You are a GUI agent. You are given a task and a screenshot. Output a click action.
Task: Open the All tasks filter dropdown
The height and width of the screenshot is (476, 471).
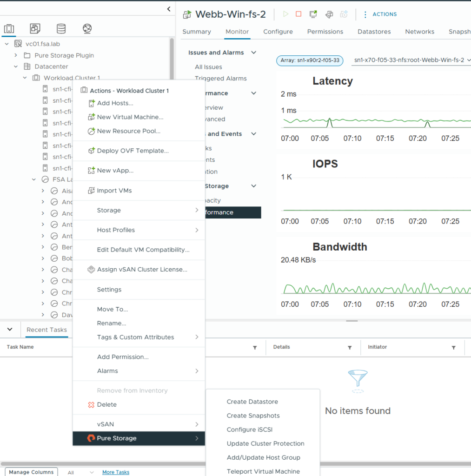[80, 472]
